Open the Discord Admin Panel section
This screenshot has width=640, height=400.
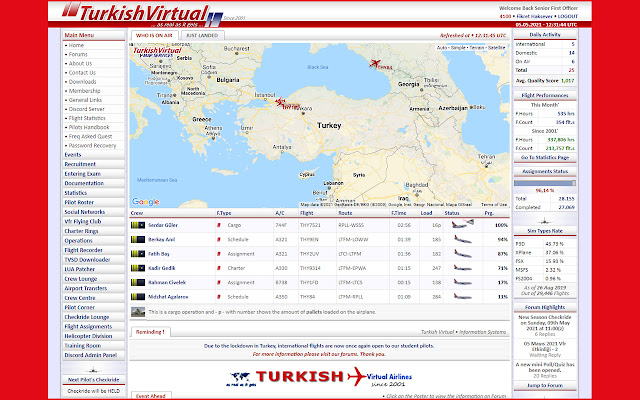(x=93, y=355)
